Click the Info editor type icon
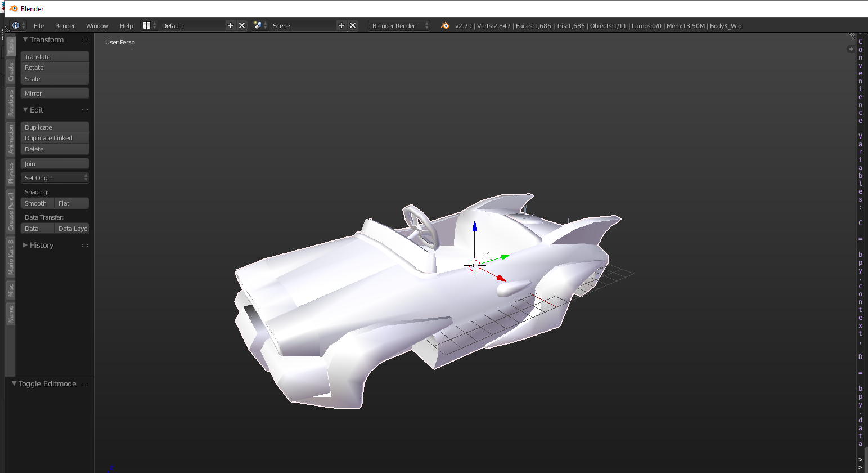868x473 pixels. [16, 25]
